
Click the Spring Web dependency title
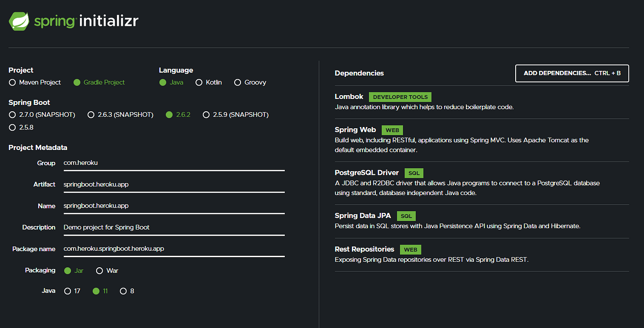click(x=355, y=130)
